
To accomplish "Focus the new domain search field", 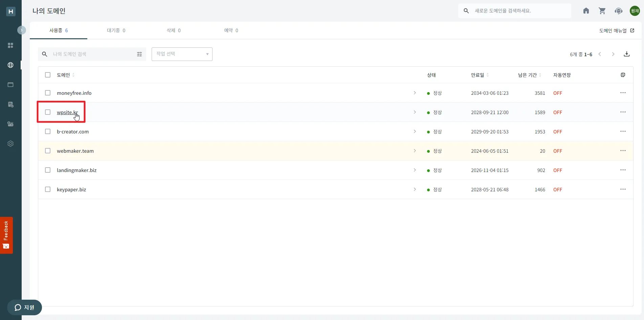I will 515,11.
